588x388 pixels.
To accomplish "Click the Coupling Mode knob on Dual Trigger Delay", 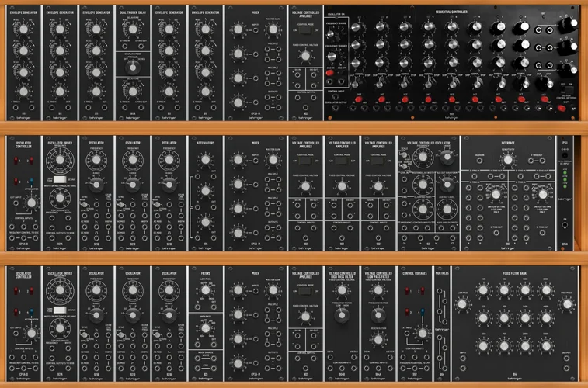I will pyautogui.click(x=132, y=68).
